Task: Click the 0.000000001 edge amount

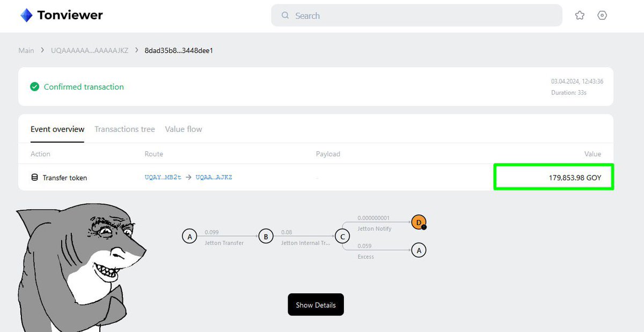Action: [374, 218]
